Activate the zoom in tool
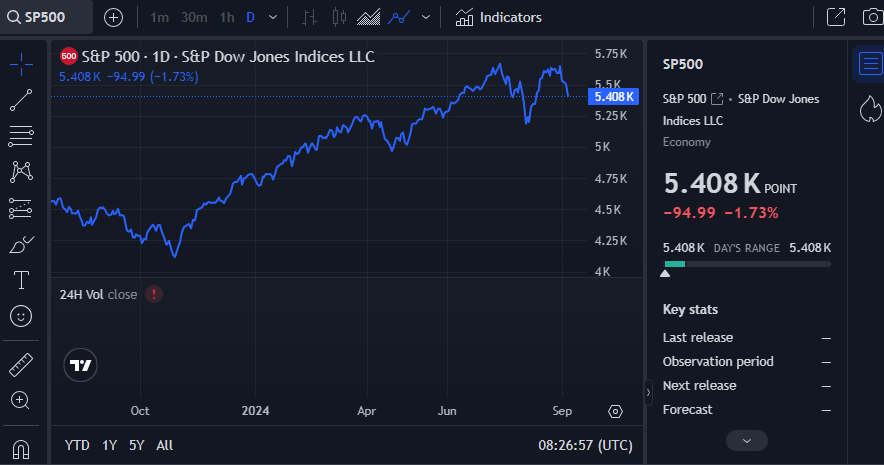This screenshot has width=884, height=465. coord(21,401)
